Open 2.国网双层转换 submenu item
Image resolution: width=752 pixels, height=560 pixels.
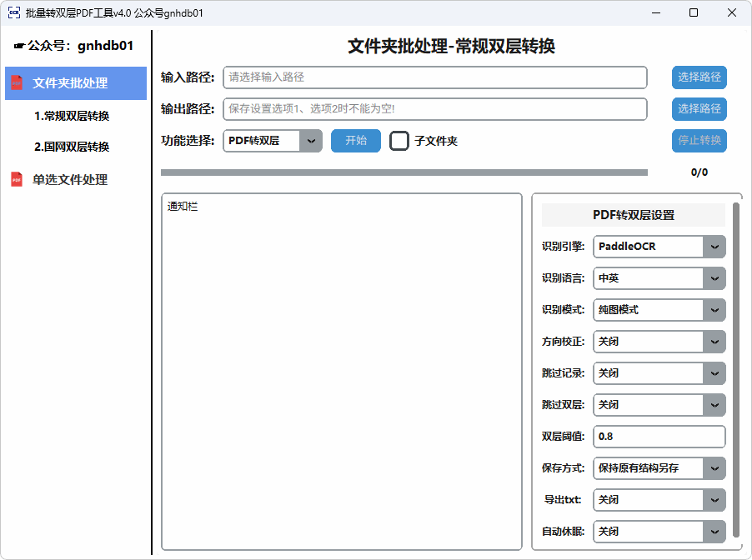pos(72,147)
